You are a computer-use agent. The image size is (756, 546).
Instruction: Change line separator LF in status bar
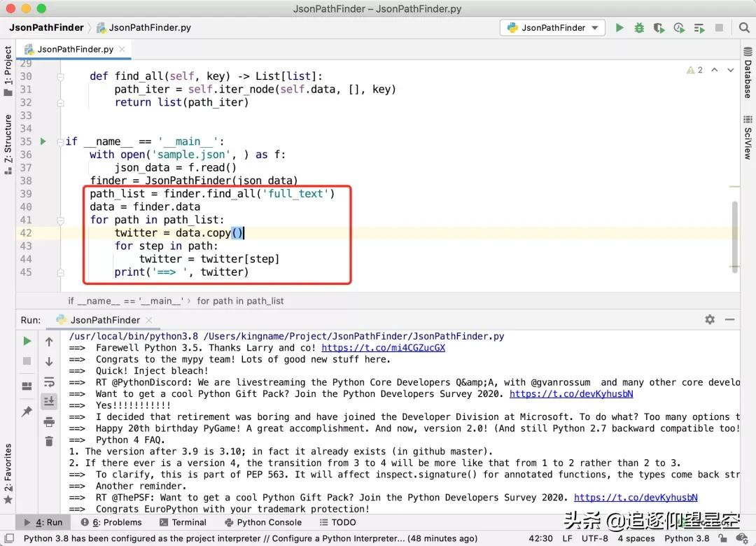coord(568,538)
